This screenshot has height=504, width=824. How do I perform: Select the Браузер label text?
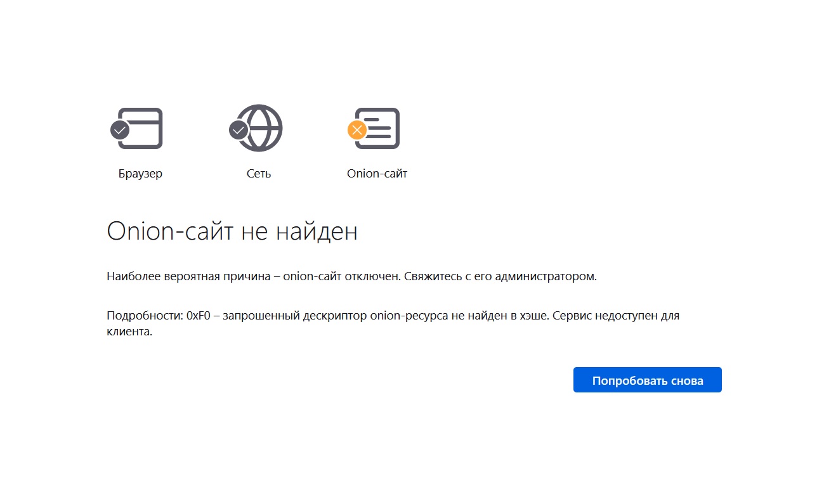pos(140,174)
